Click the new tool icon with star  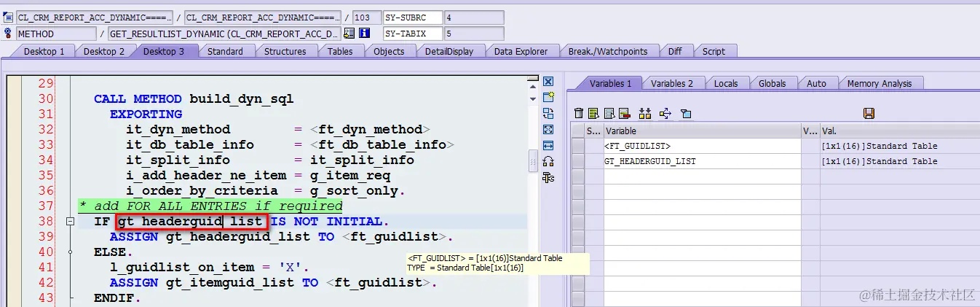tap(548, 97)
